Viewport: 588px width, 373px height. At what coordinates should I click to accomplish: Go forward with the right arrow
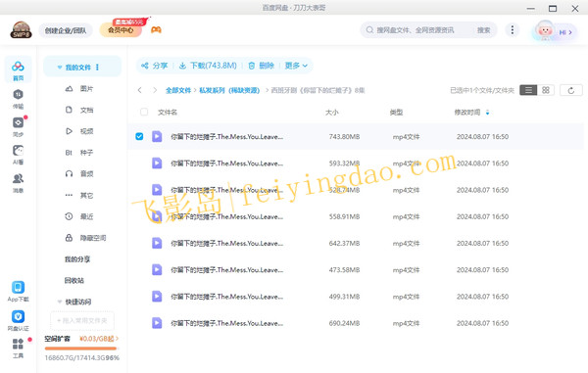(155, 90)
